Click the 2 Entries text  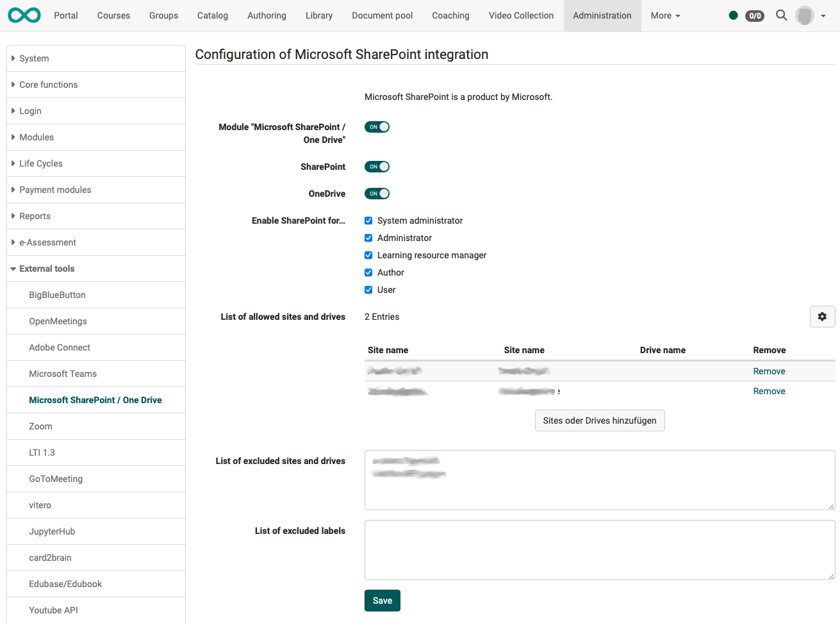(x=382, y=317)
